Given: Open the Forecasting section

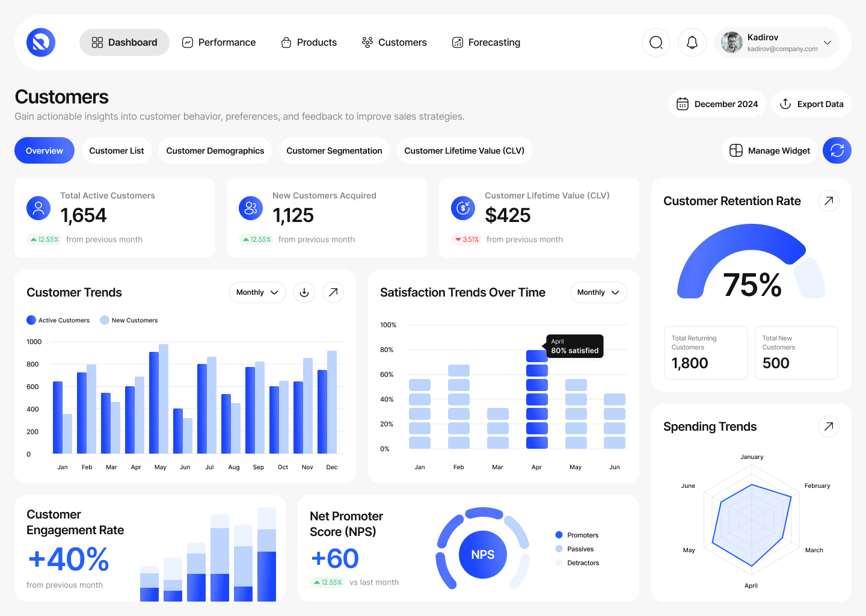Looking at the screenshot, I should (486, 42).
